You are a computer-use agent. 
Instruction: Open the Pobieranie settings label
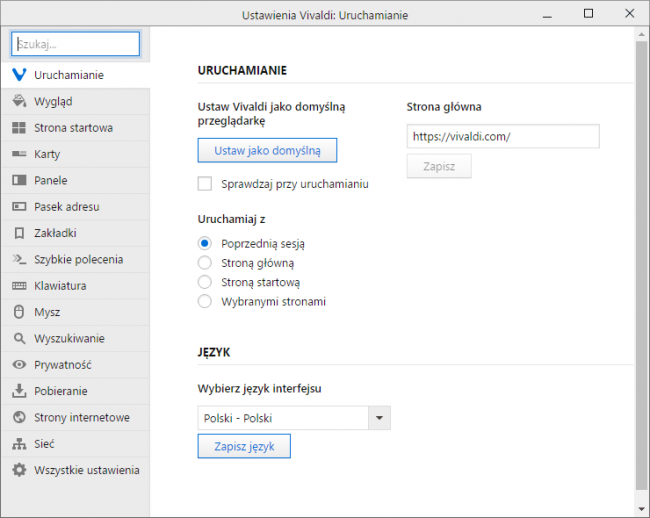[x=61, y=391]
